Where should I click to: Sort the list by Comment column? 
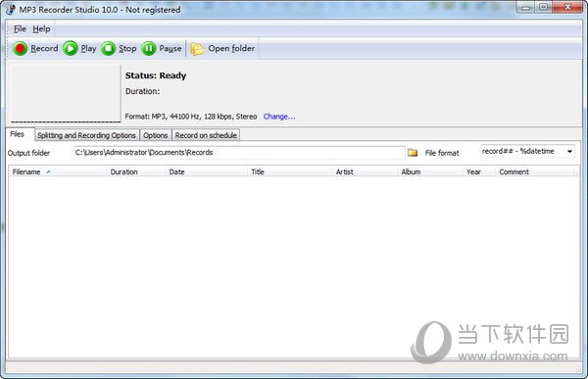(x=534, y=171)
